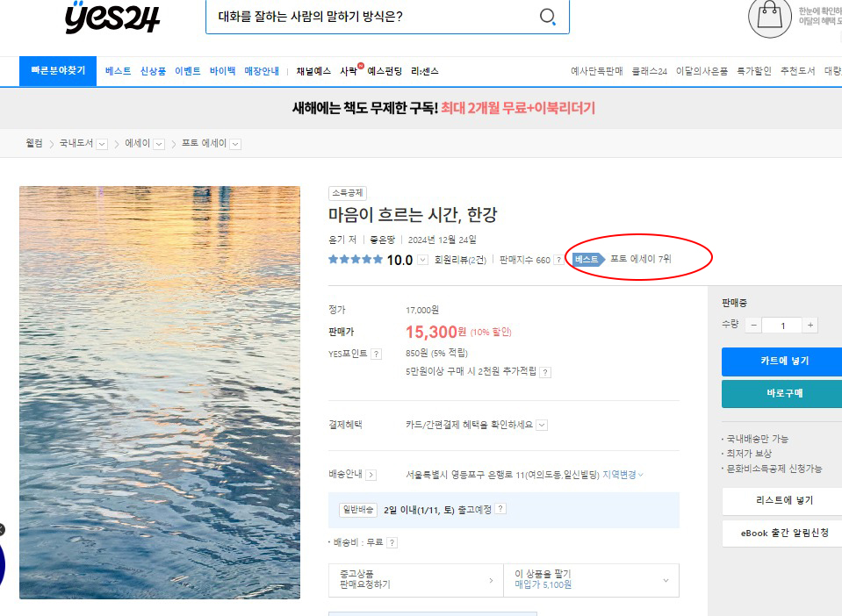Open the 이벤트 menu
This screenshot has width=842, height=616.
pos(188,71)
